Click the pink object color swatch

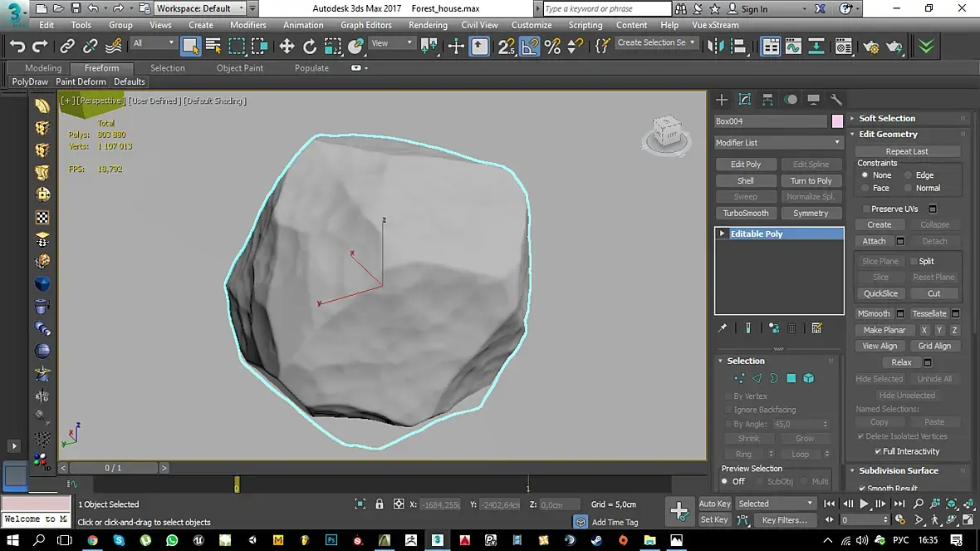[837, 121]
